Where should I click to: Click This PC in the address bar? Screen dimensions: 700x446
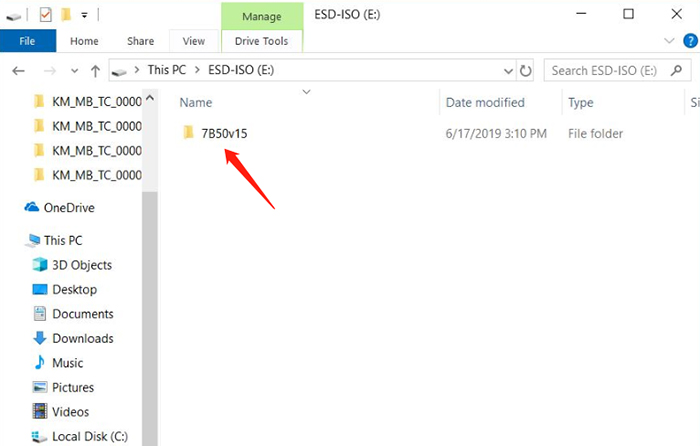click(167, 70)
